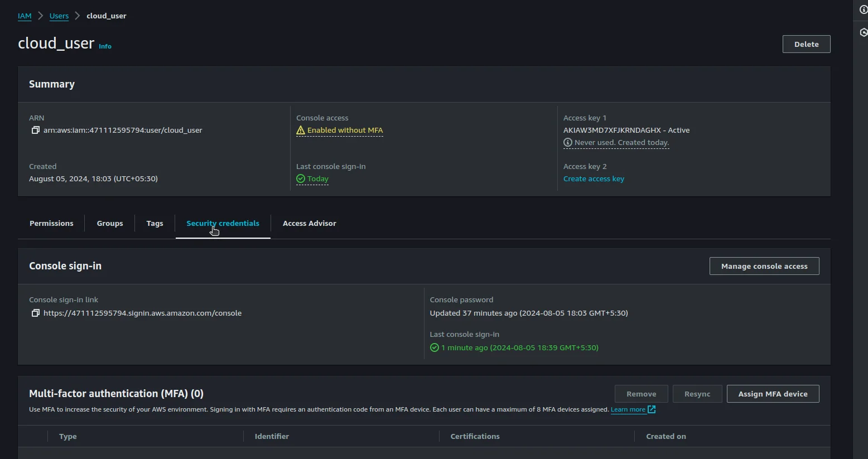
Task: Open the info panel icon on right edge
Action: tap(863, 9)
